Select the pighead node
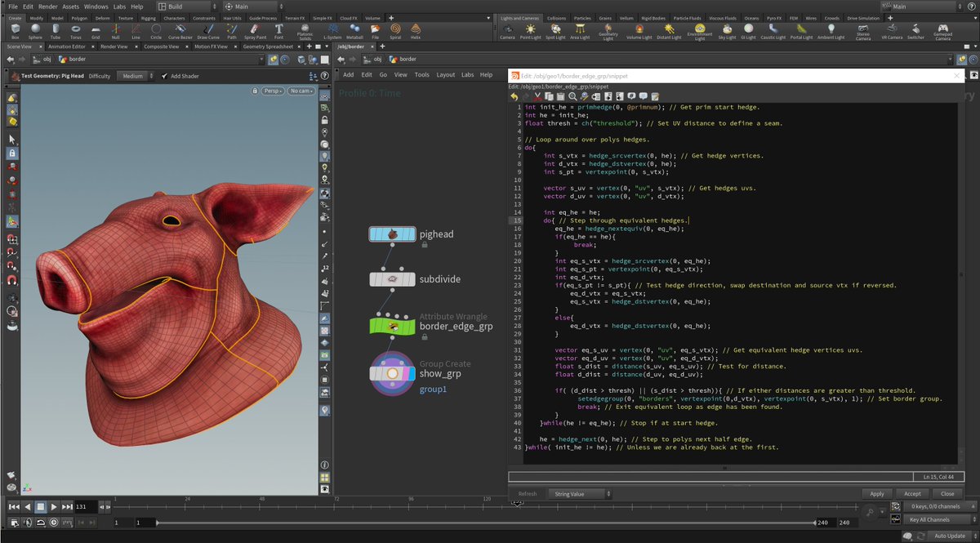980x543 pixels. (x=391, y=234)
